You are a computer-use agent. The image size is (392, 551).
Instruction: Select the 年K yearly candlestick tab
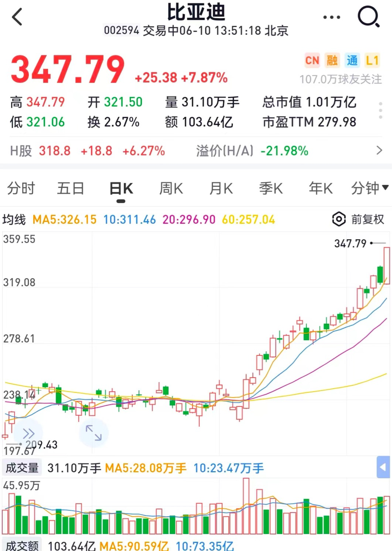(x=321, y=188)
